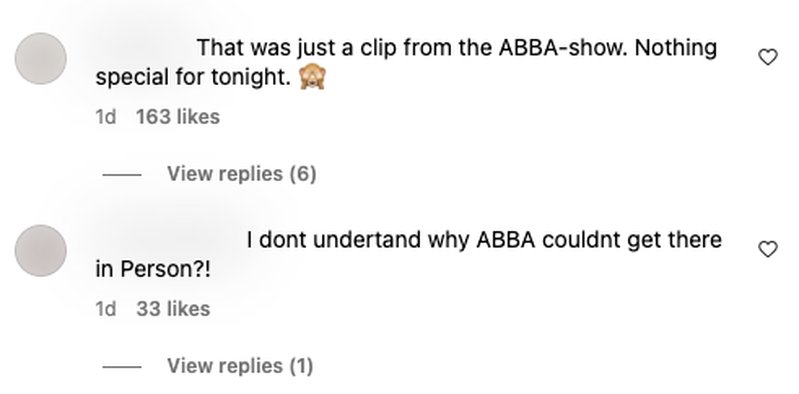Open blurred username before 'I dont undertand'
Image resolution: width=799 pixels, height=394 pixels.
tap(168, 240)
